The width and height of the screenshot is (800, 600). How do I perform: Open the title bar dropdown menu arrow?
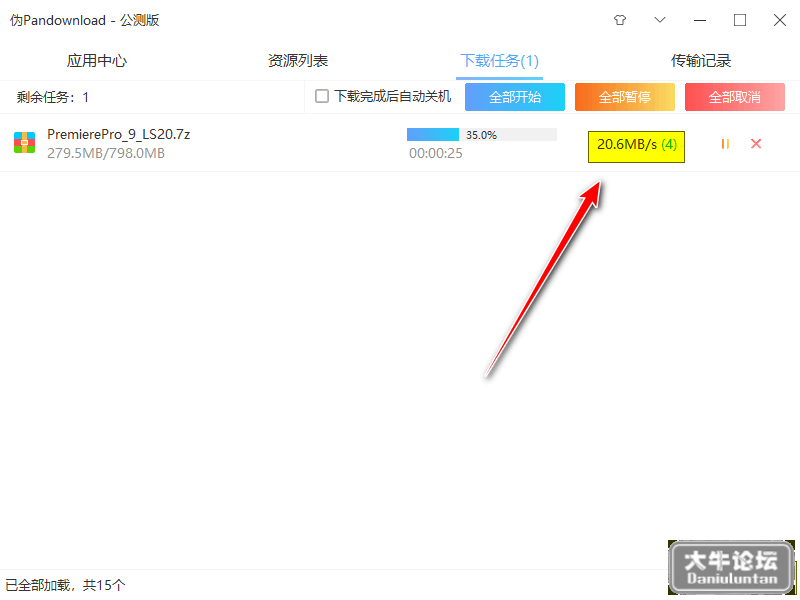pyautogui.click(x=660, y=20)
